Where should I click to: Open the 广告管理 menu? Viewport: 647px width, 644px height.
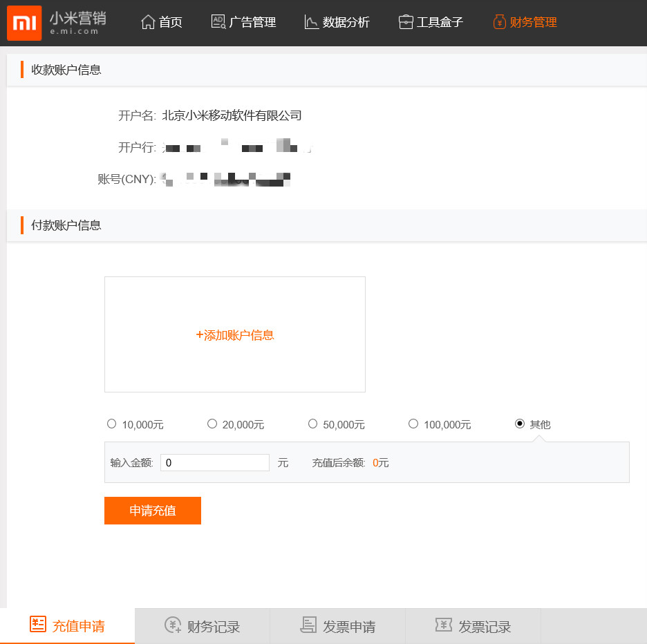click(x=250, y=21)
